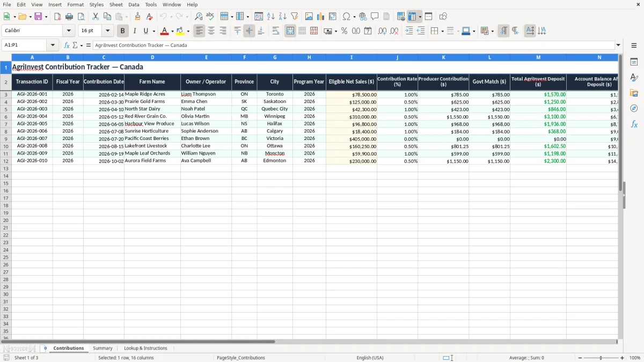Open sidebar Properties panel icon

point(634,62)
